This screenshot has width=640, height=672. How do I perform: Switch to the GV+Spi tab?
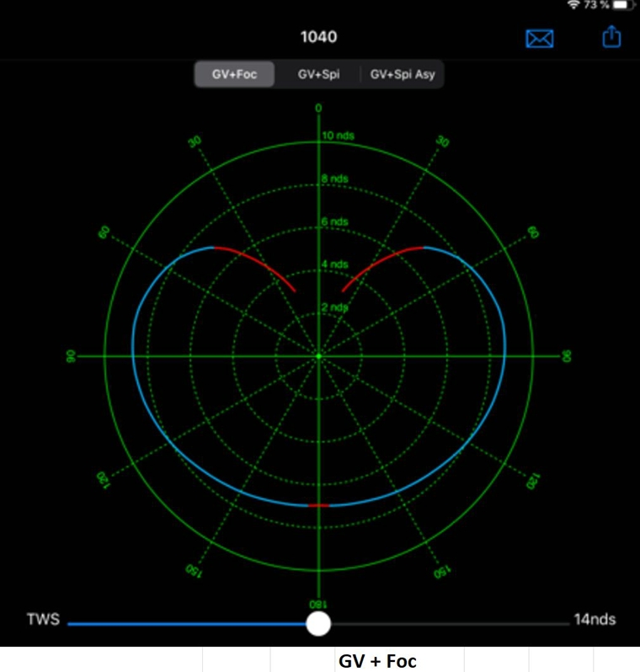point(318,74)
